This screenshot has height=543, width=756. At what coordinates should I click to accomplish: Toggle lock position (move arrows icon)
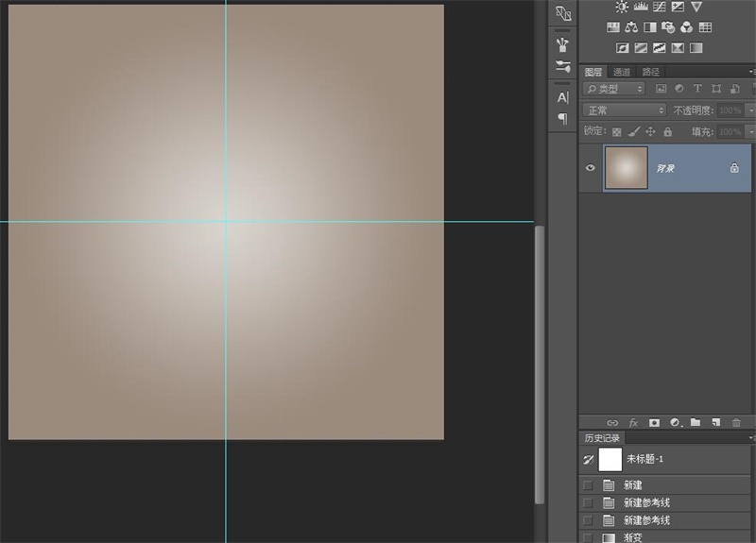[x=650, y=131]
